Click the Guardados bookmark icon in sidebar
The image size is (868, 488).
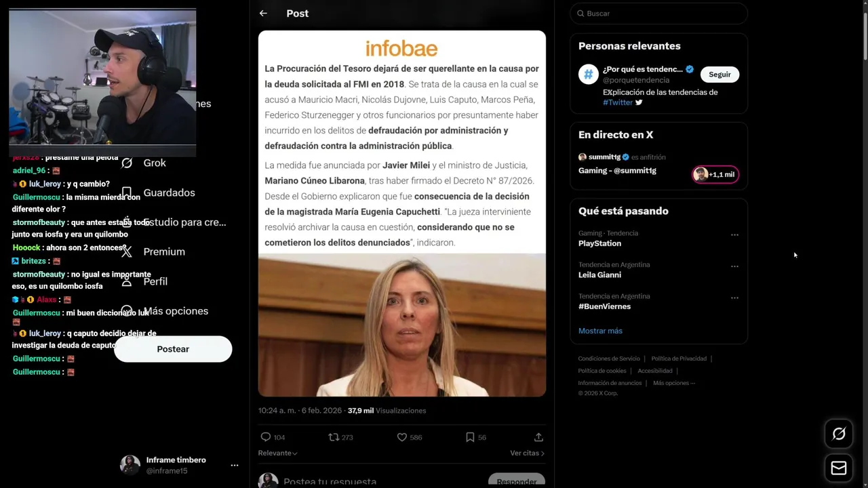127,192
